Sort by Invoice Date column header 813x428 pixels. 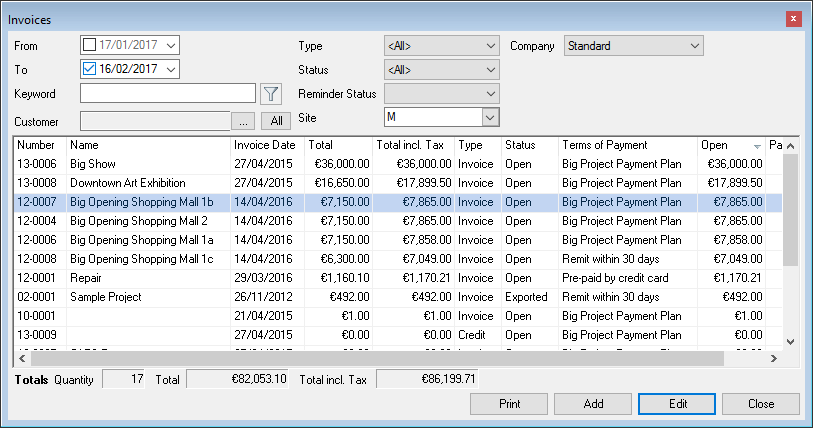[265, 146]
